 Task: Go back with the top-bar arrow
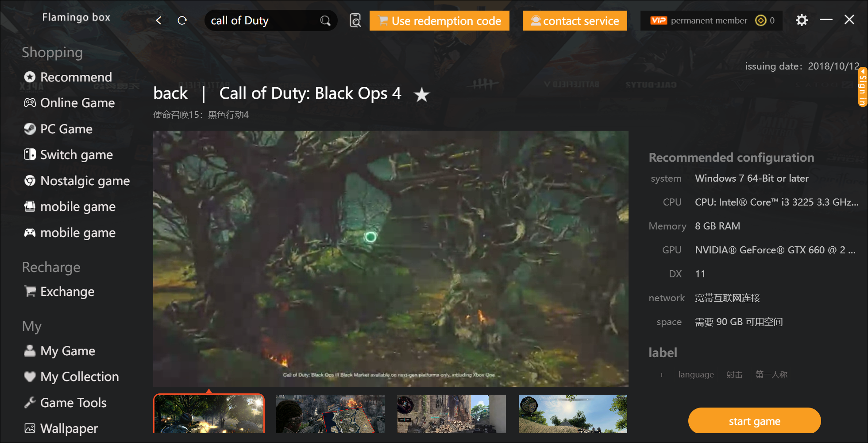pos(158,20)
